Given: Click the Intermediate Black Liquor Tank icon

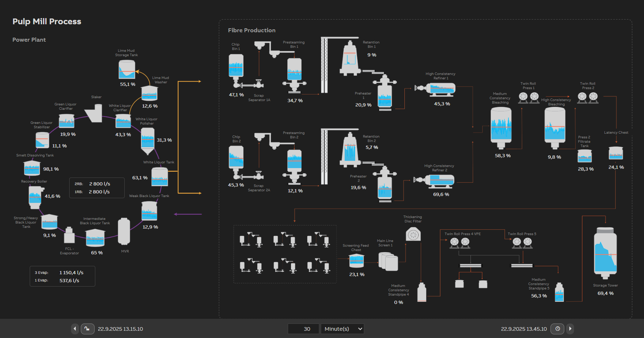Looking at the screenshot, I should 95,238.
